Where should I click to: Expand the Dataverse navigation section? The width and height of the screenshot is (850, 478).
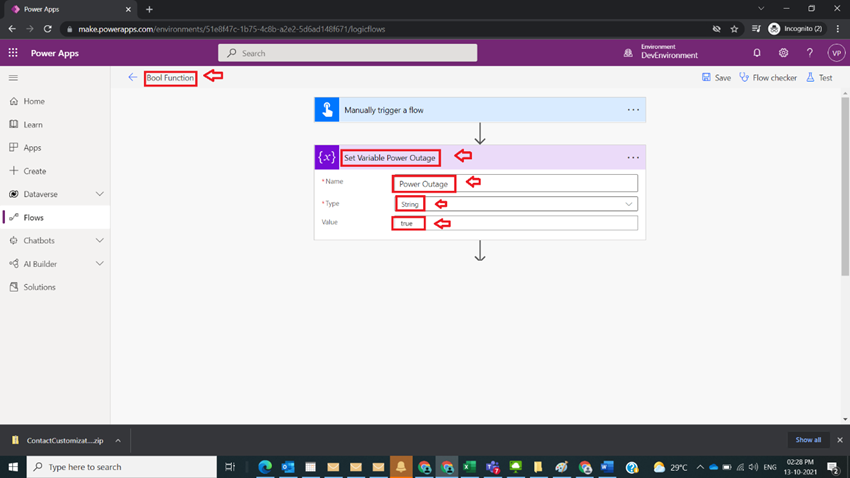coord(100,194)
